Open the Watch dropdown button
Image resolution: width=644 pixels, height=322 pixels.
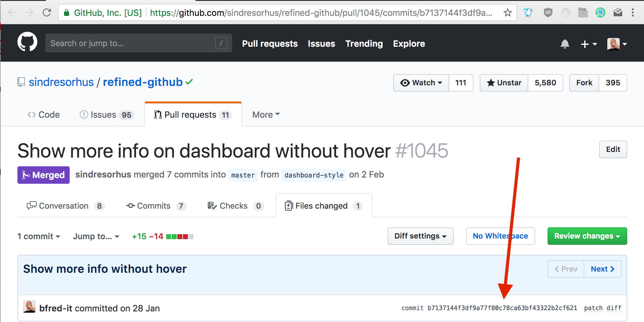point(421,83)
